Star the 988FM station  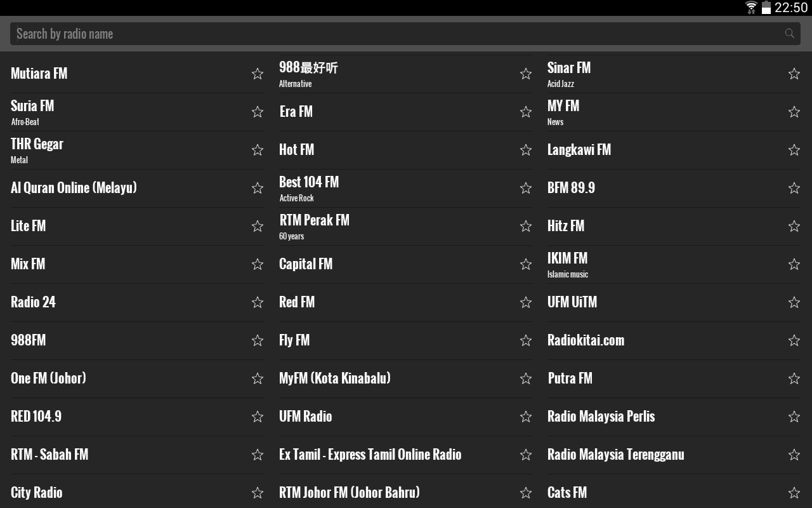click(x=258, y=340)
